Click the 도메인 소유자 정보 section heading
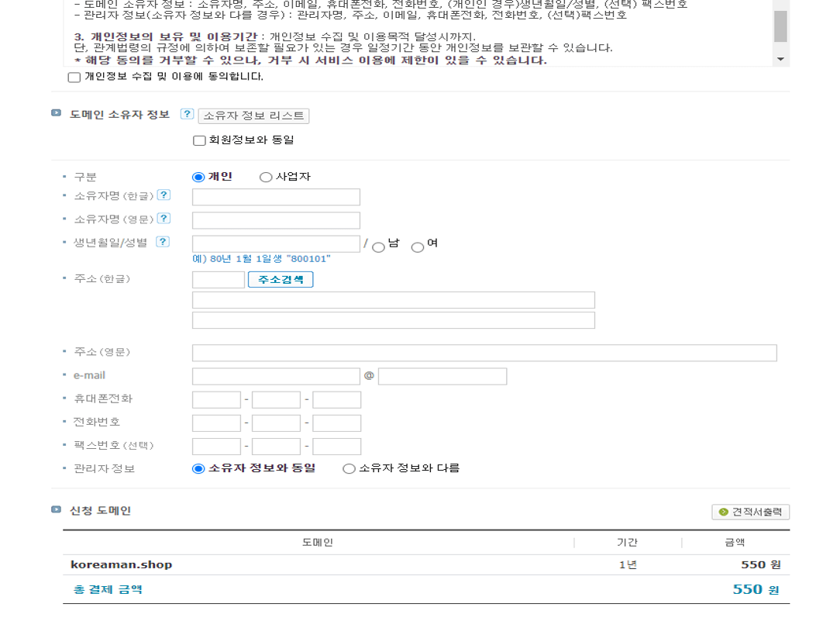This screenshot has width=840, height=628. coord(120,114)
